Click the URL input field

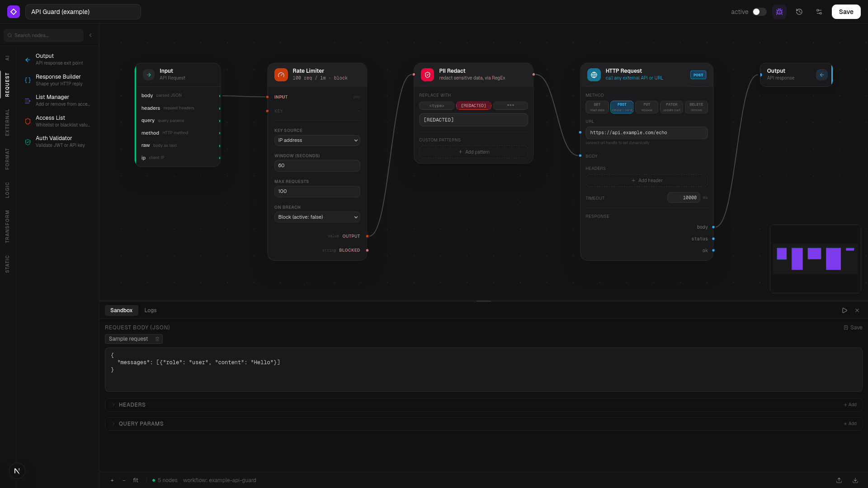tap(646, 133)
